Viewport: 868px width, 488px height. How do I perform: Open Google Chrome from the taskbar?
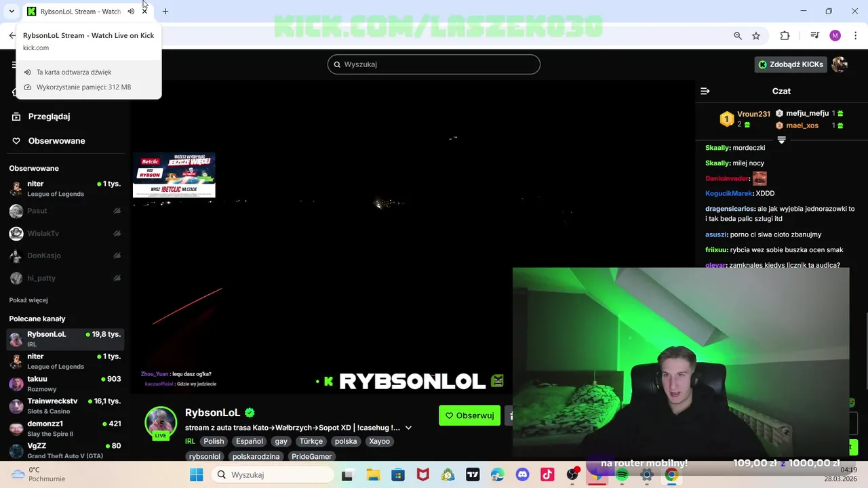coord(671,474)
